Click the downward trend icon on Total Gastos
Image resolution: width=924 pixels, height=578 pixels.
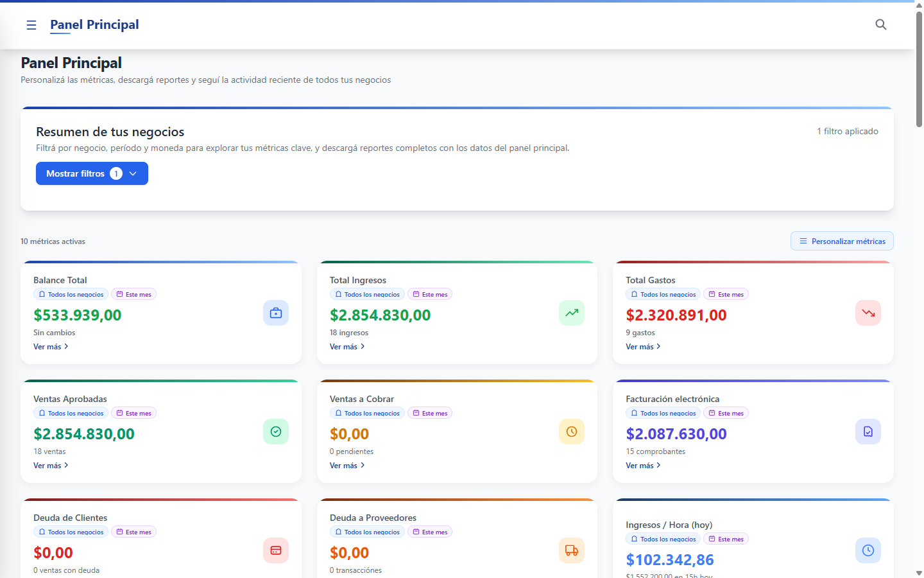[x=868, y=313]
